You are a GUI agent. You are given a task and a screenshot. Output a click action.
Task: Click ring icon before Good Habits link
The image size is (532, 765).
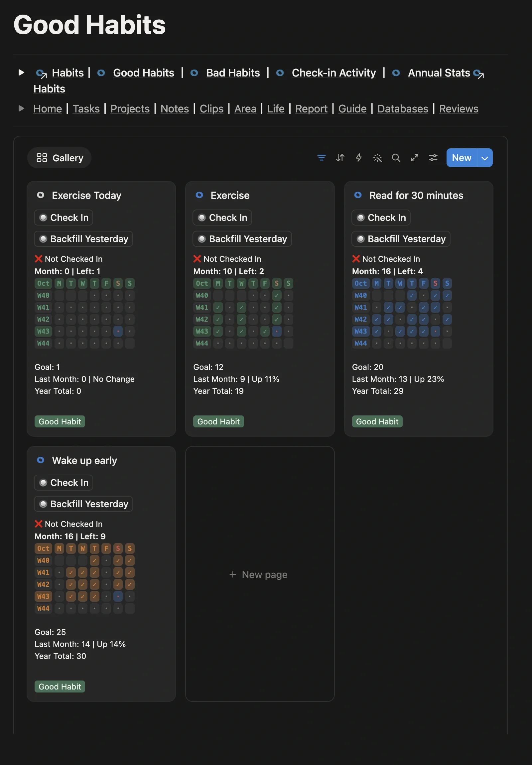point(101,73)
